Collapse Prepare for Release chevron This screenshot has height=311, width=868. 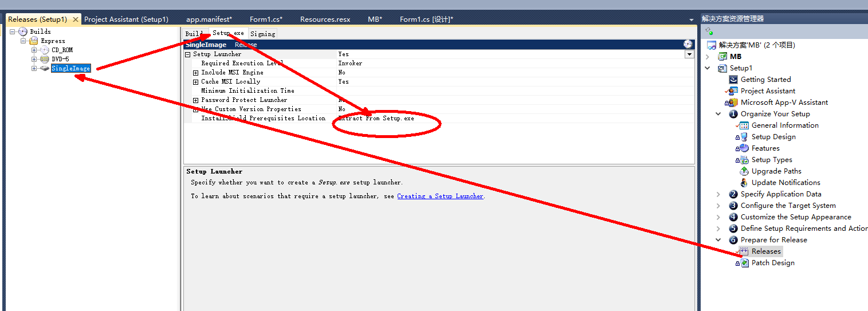718,239
